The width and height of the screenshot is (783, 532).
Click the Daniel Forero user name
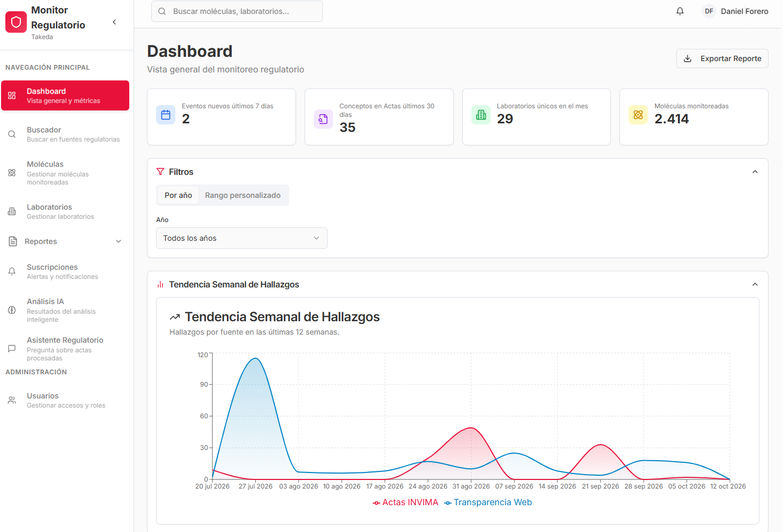pyautogui.click(x=744, y=11)
